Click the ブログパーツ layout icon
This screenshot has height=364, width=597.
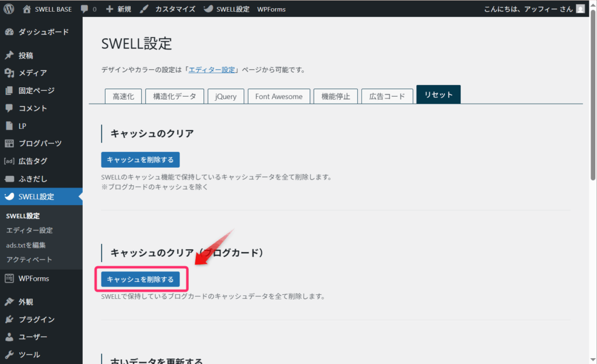pyautogui.click(x=9, y=143)
